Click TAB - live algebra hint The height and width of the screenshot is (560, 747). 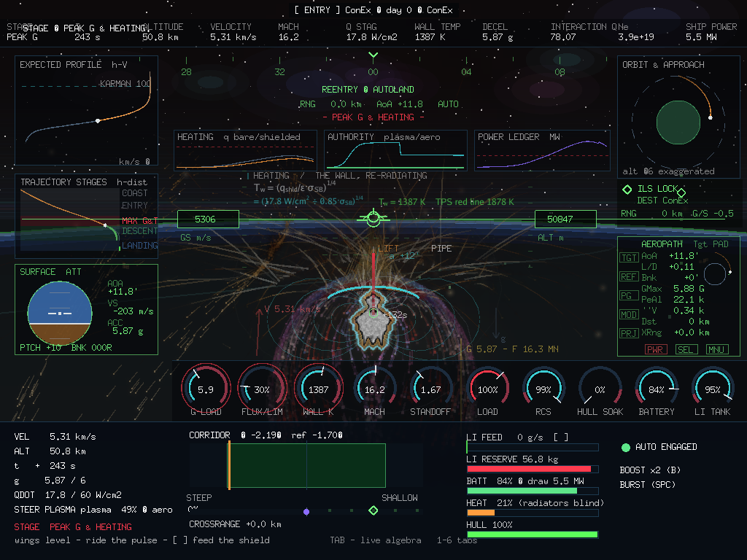tap(376, 540)
